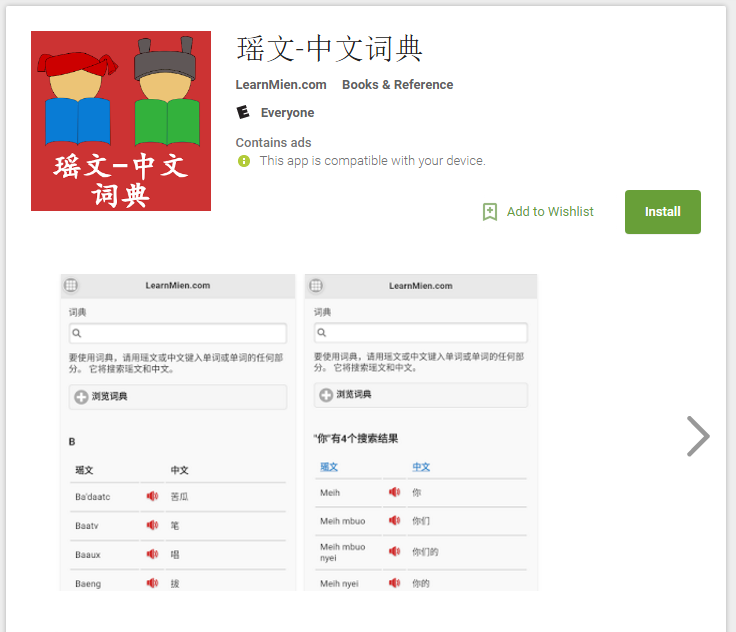Expand 浏览词典 in the second screenshot
Screen dimensions: 736x632
[x=421, y=395]
